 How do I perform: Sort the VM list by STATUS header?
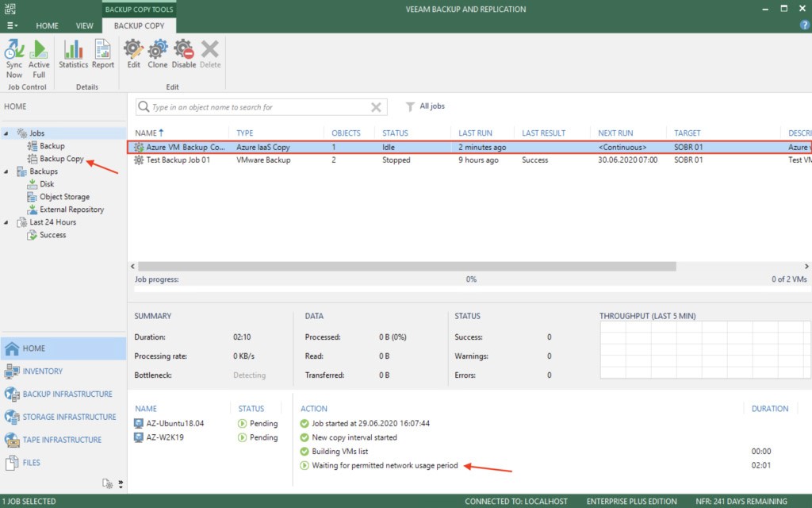[x=251, y=409]
